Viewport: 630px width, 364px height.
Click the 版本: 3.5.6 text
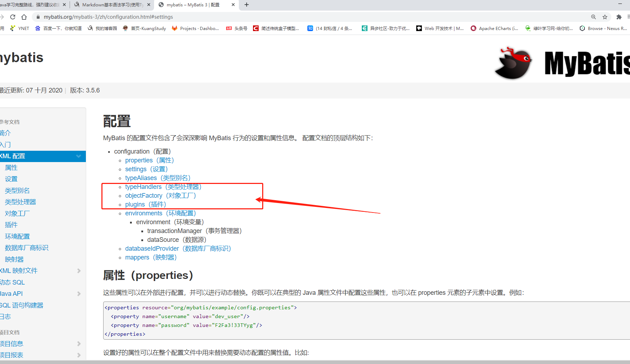[85, 90]
